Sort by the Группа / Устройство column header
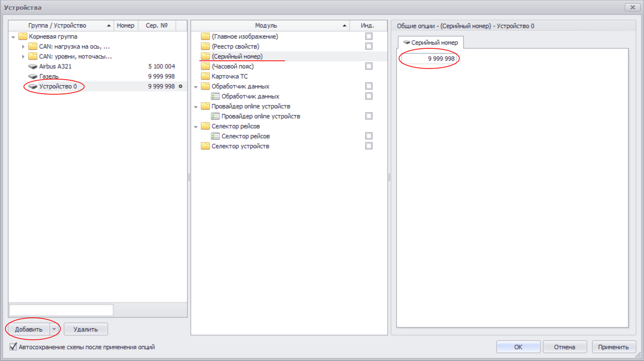Image resolution: width=644 pixels, height=361 pixels. 61,26
